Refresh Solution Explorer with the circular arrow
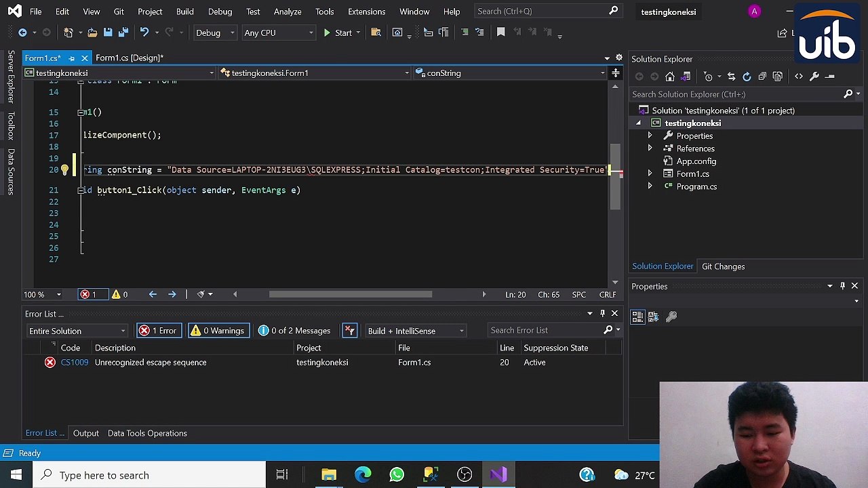The image size is (868, 488). [747, 77]
